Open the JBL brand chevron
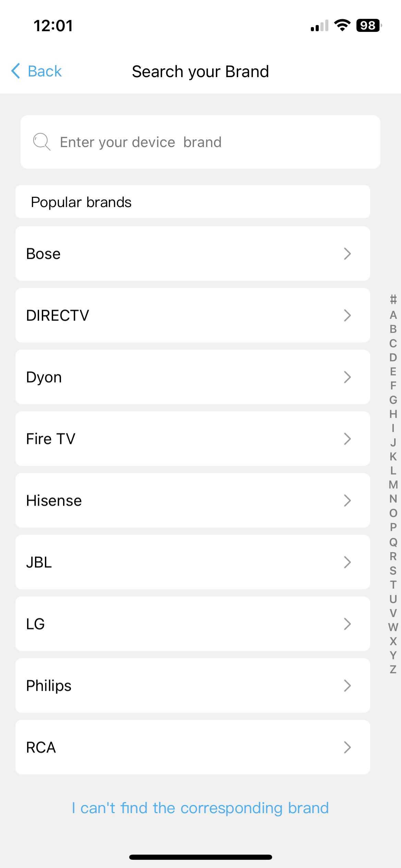The image size is (401, 868). pos(347,562)
